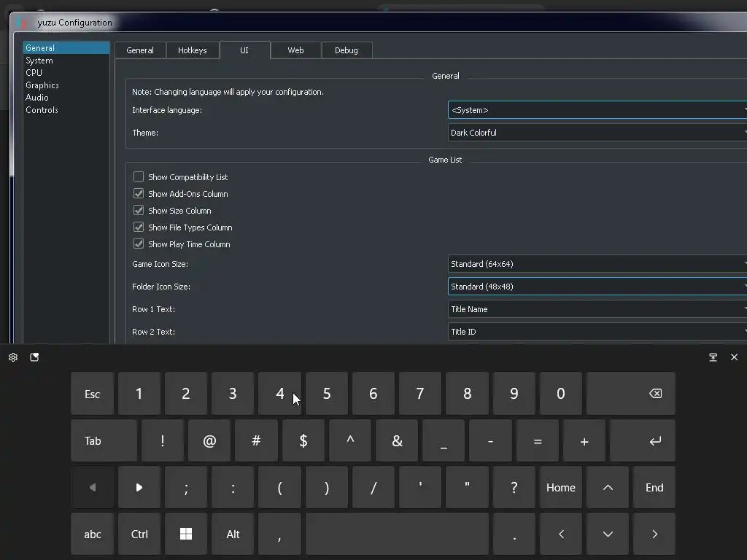This screenshot has width=747, height=560.
Task: Select the UI tab
Action: coord(244,50)
